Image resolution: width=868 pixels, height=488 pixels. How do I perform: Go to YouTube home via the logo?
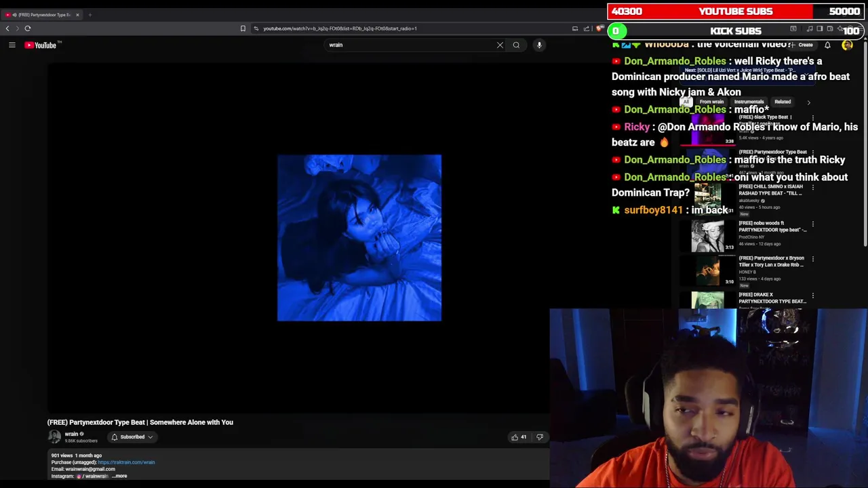42,45
